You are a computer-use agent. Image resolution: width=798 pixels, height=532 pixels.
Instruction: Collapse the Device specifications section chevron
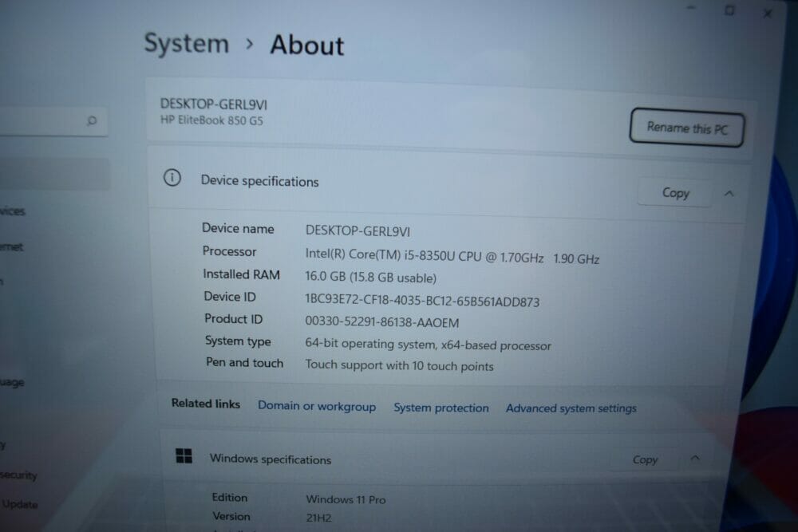(x=729, y=194)
